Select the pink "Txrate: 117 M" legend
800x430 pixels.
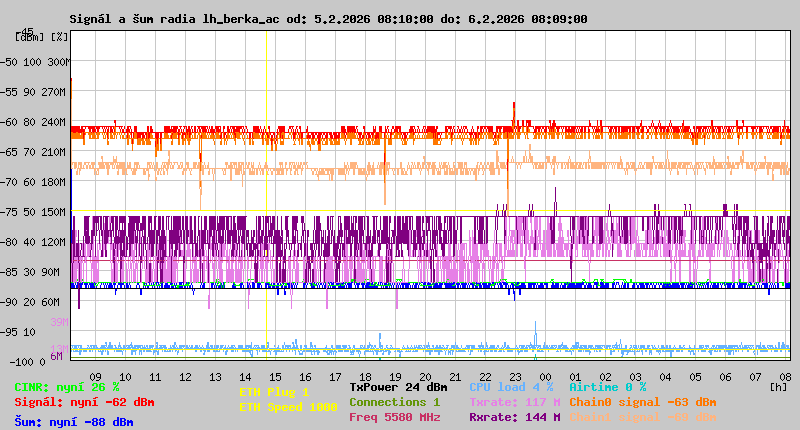pyautogui.click(x=514, y=402)
